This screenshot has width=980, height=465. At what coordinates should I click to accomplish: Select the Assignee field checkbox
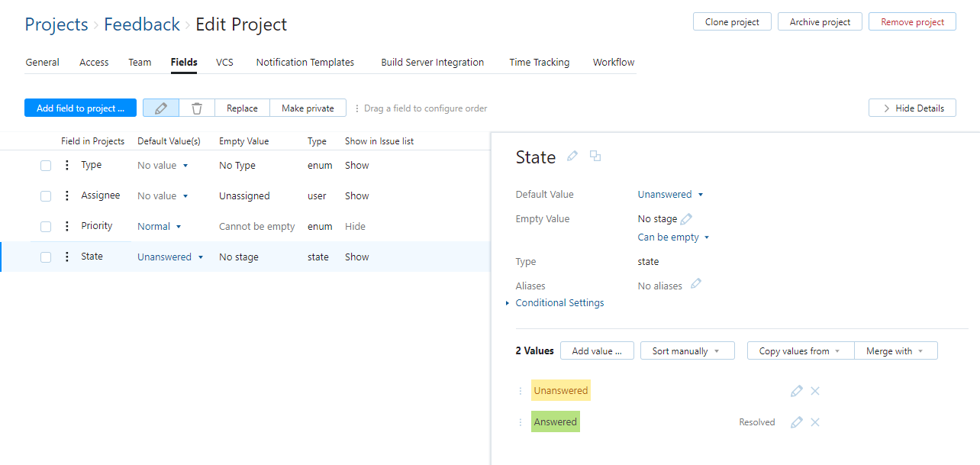click(46, 196)
